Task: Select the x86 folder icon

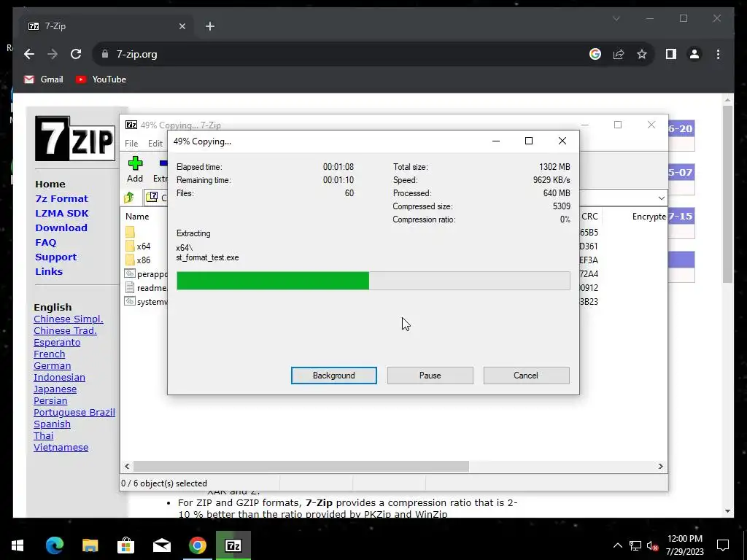Action: tap(130, 260)
